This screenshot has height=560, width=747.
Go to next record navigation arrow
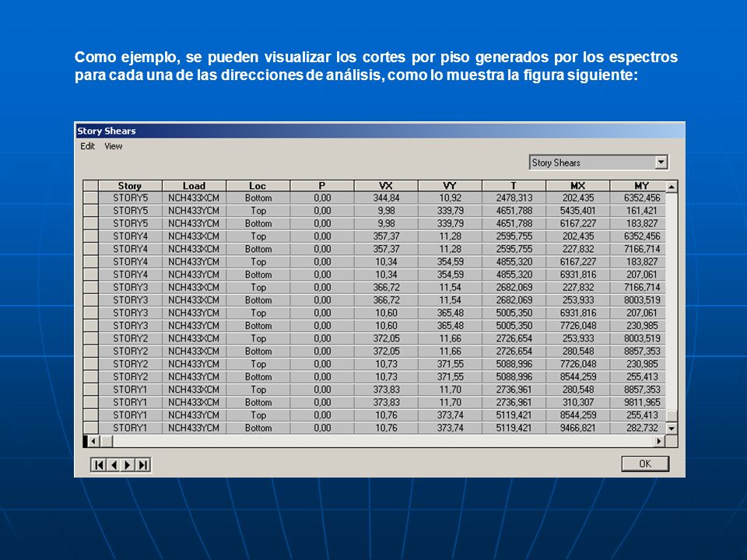128,465
